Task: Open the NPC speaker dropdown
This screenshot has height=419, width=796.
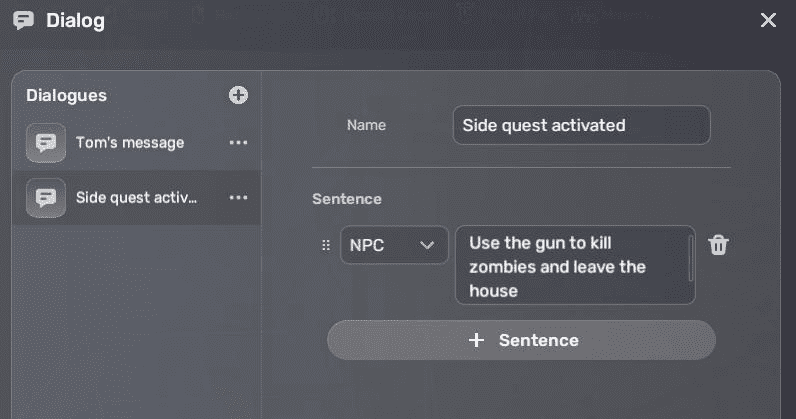Action: click(x=393, y=245)
